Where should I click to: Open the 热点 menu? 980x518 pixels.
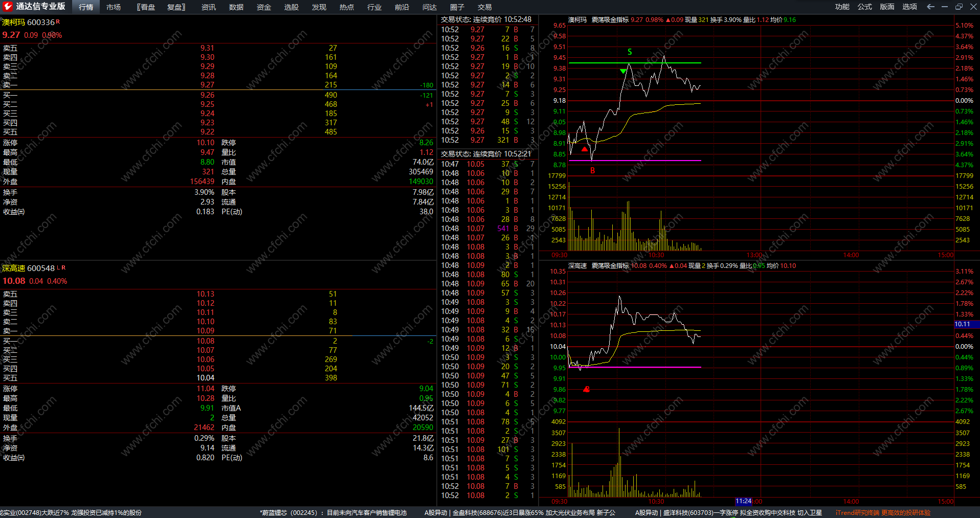coord(346,7)
